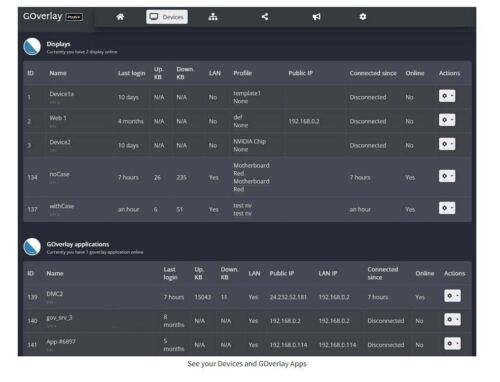Click the ID 139 cell
Screen dimensions: 500x382
32,297
